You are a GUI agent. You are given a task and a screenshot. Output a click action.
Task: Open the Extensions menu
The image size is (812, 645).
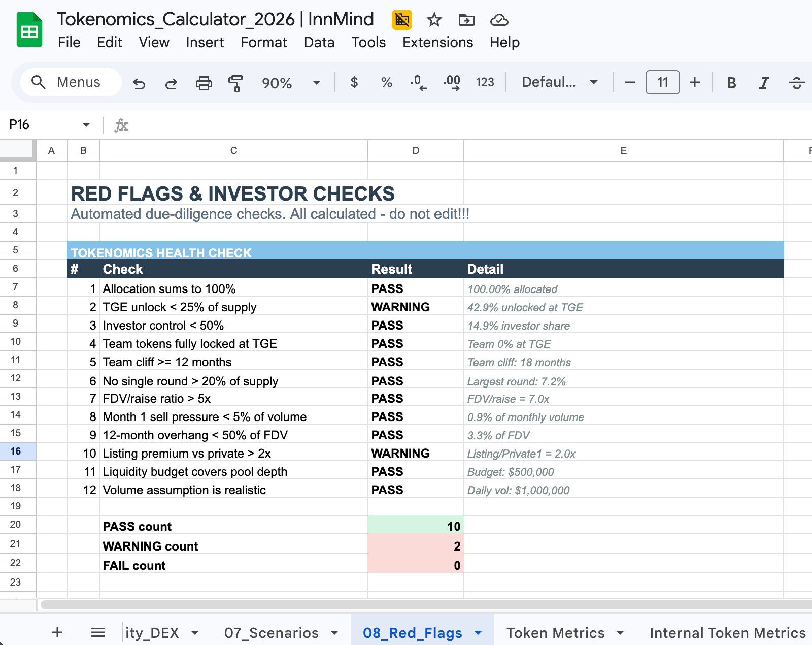tap(437, 43)
